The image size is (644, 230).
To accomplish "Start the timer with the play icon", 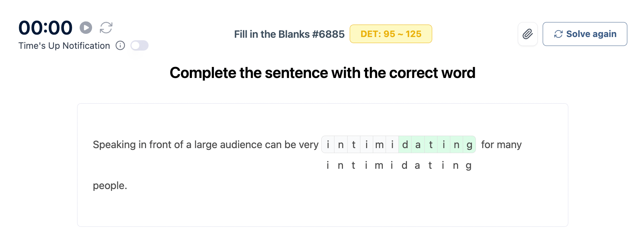I will pyautogui.click(x=86, y=28).
